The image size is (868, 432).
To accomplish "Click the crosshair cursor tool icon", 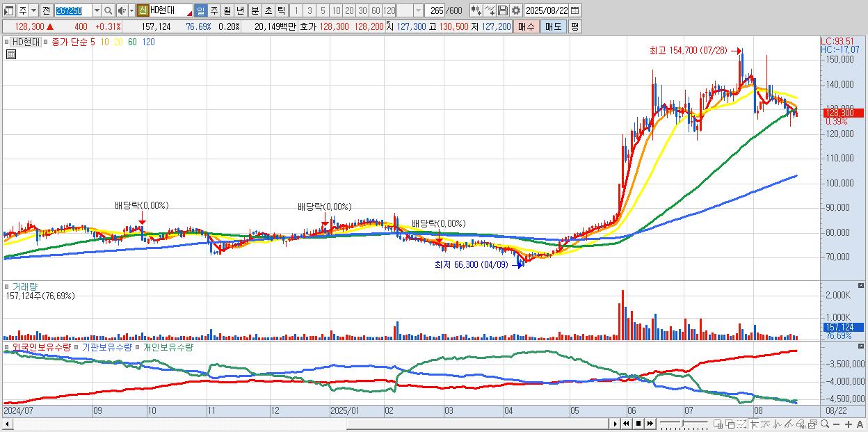I will coord(754,424).
